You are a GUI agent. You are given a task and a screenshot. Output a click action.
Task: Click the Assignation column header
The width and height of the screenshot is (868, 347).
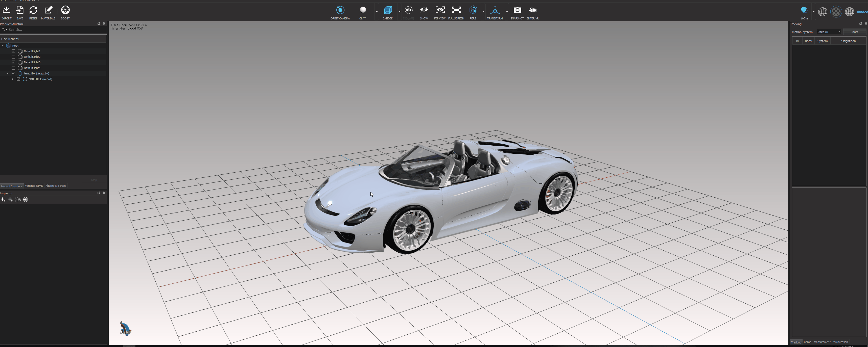[x=848, y=41]
